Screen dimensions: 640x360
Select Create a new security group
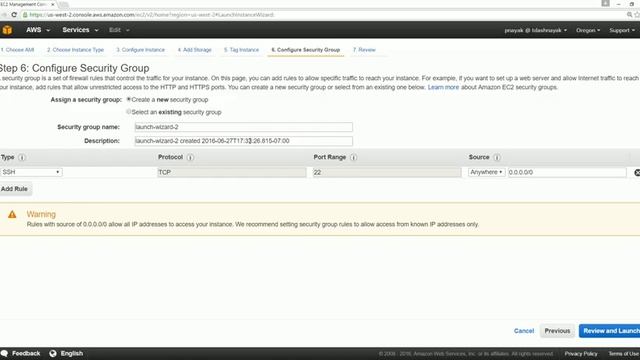(129, 99)
